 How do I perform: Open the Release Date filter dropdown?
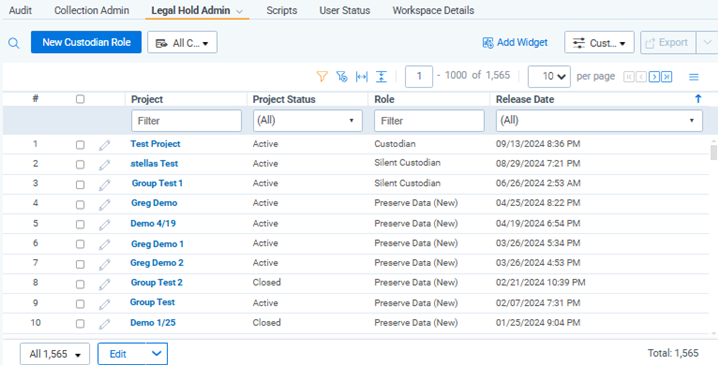pos(599,120)
